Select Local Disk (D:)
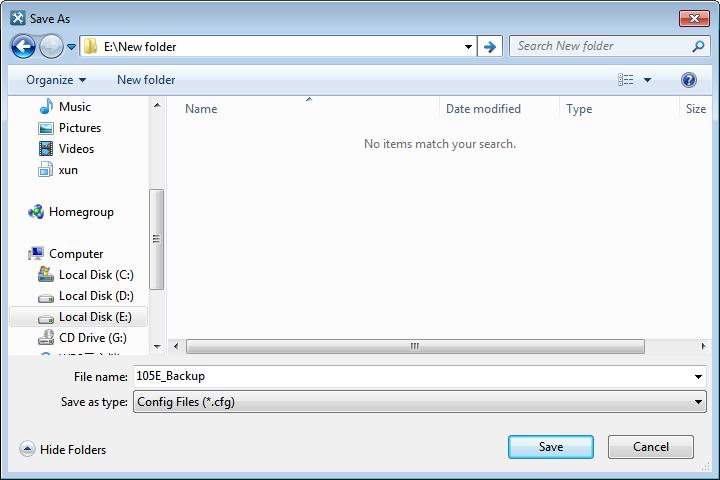Viewport: 720px width, 480px height. (96, 296)
